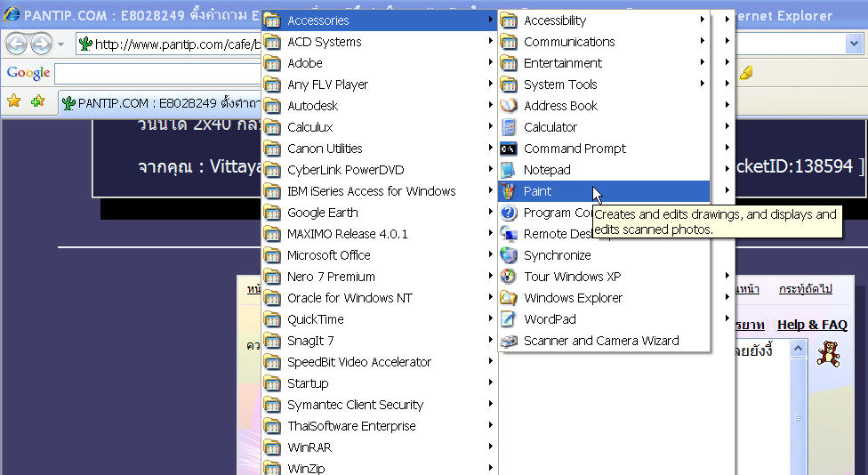Click the Remote Desktop icon
Image resolution: width=868 pixels, height=475 pixels.
508,234
